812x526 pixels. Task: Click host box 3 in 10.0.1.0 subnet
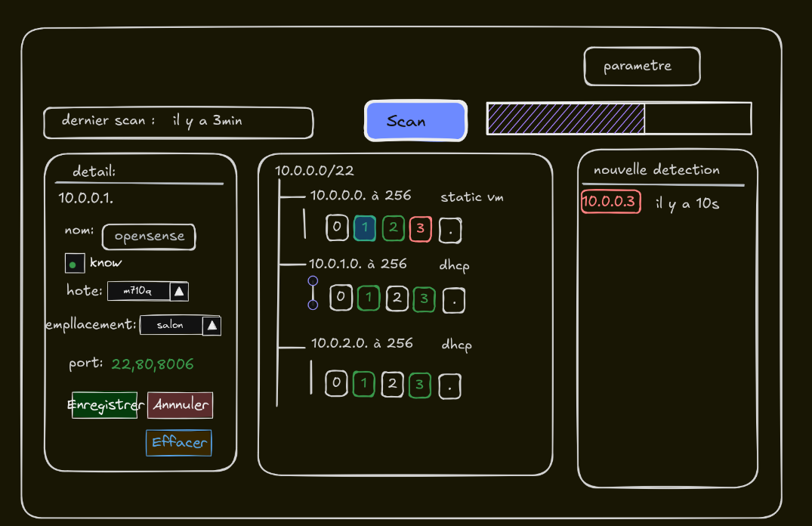(x=425, y=299)
